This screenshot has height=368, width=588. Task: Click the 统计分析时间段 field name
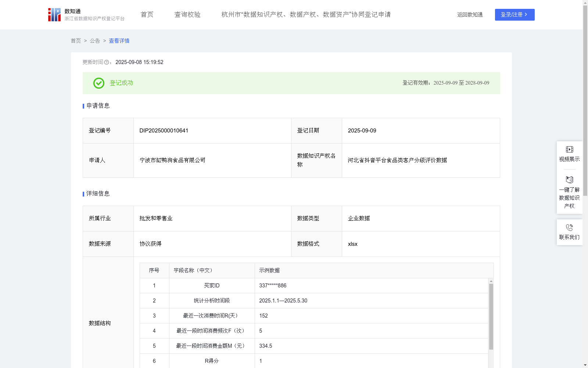(x=212, y=301)
